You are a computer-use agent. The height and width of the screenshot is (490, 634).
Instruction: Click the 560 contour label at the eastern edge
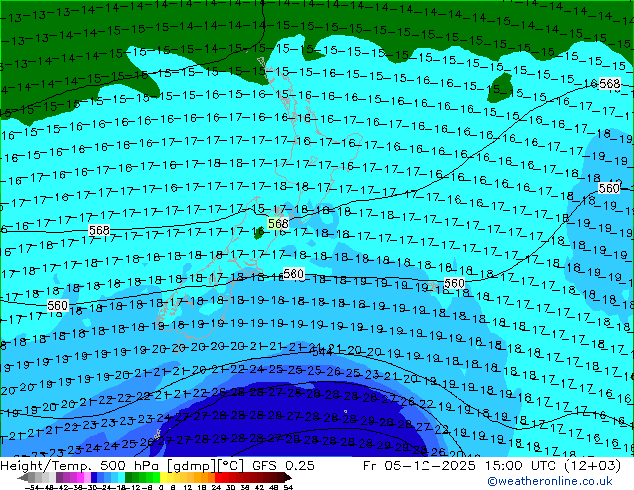click(609, 188)
